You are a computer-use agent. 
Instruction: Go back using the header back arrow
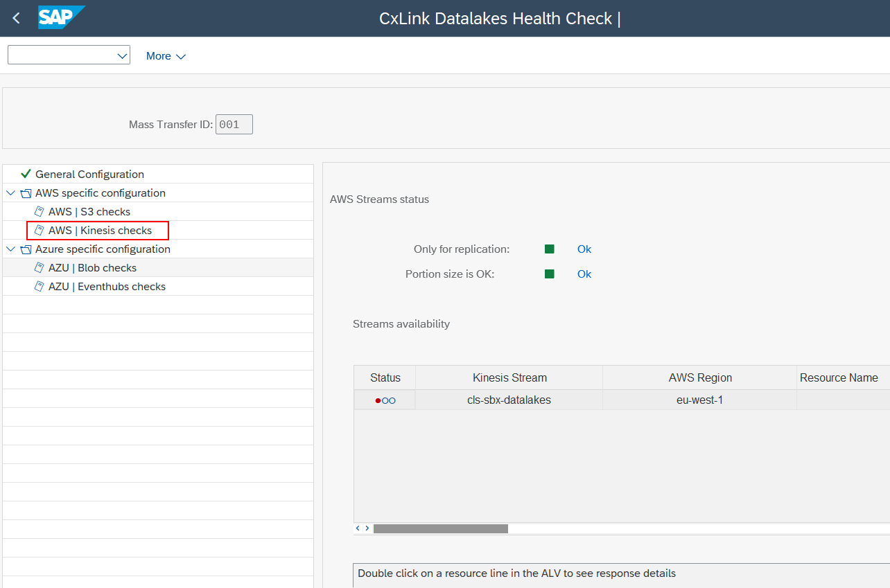(x=17, y=19)
